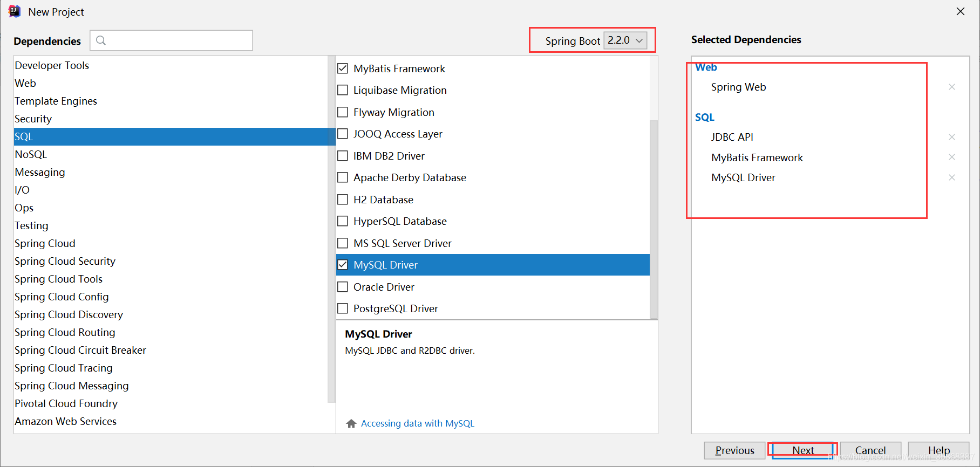
Task: Choose Spring Cloud Security category
Action: (171, 261)
